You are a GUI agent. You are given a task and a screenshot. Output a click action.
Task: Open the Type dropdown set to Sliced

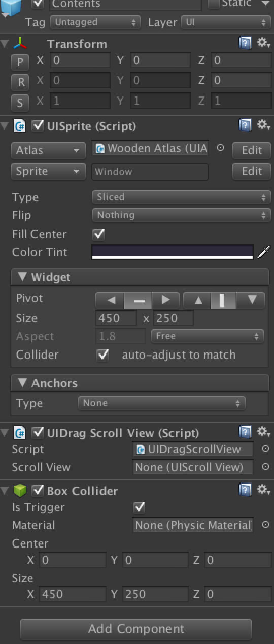181,197
